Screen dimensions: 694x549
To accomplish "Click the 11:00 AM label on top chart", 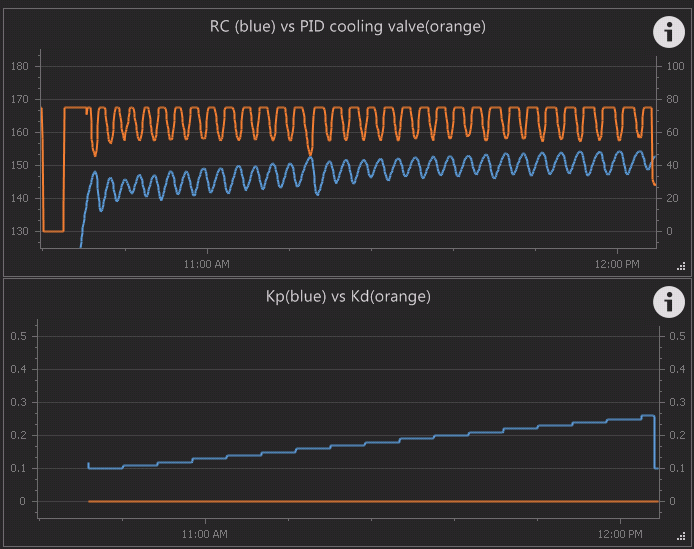I will pos(207,264).
